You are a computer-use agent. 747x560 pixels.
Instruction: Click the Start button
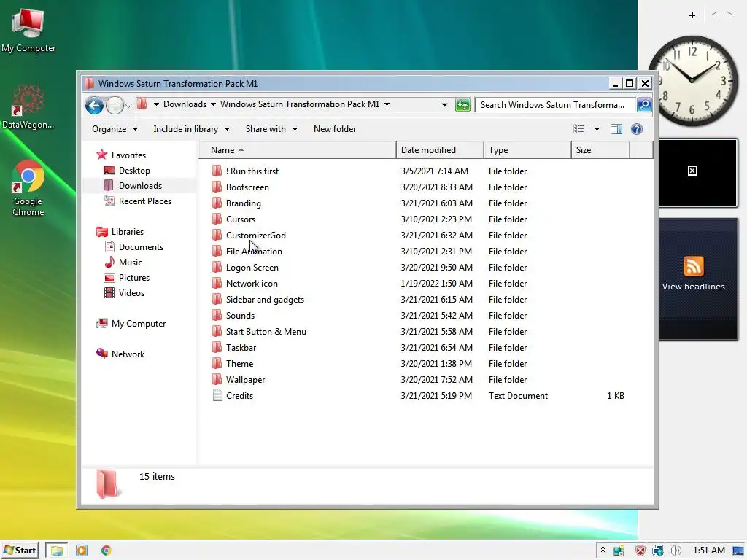point(20,551)
